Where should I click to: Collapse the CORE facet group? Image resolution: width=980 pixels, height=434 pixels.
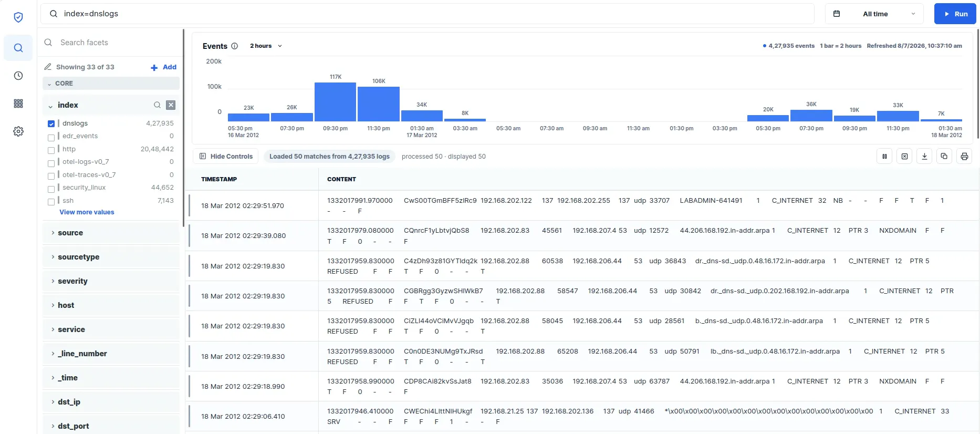tap(111, 83)
